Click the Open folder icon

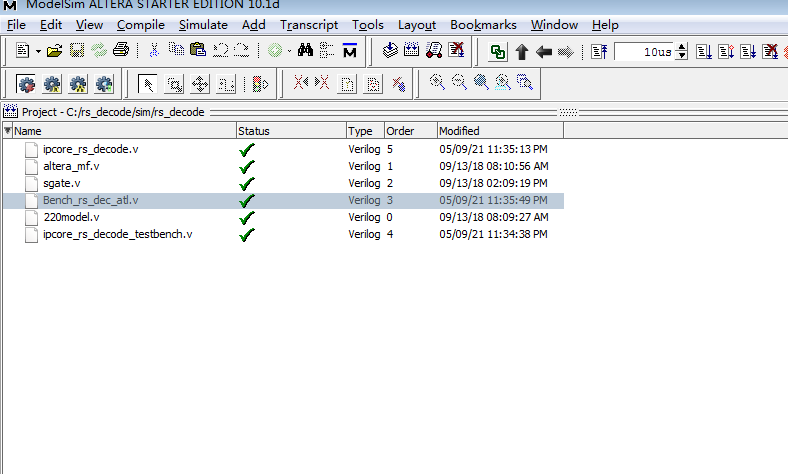[x=54, y=50]
